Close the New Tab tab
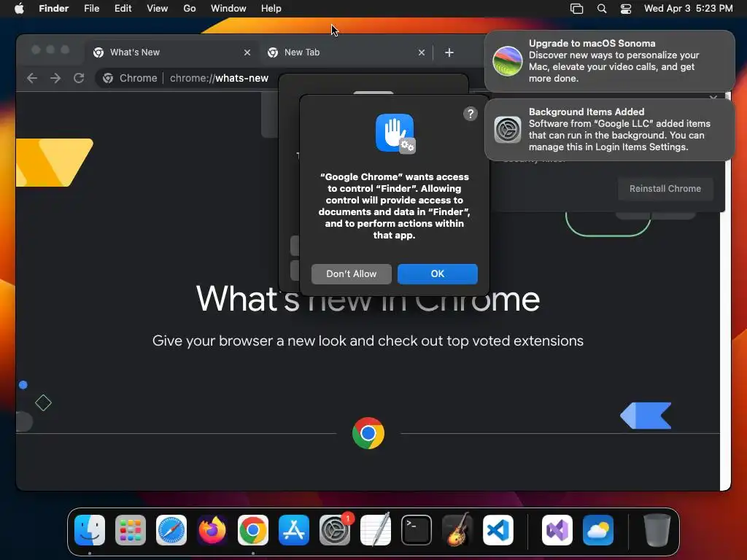Image resolution: width=747 pixels, height=560 pixels. point(421,52)
